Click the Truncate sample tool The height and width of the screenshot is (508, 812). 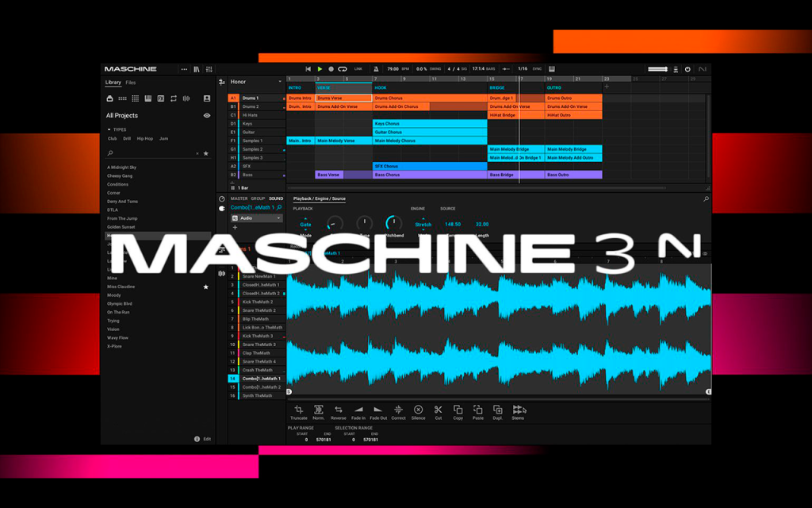299,413
